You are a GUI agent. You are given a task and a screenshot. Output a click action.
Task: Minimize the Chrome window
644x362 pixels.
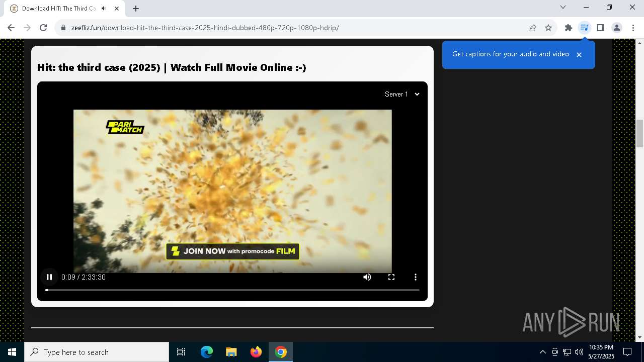(x=586, y=7)
